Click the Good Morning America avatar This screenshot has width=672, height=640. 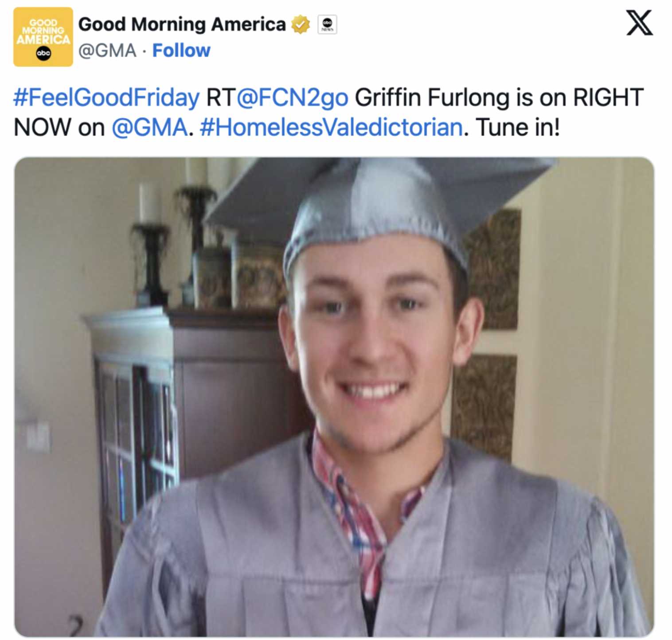(43, 37)
